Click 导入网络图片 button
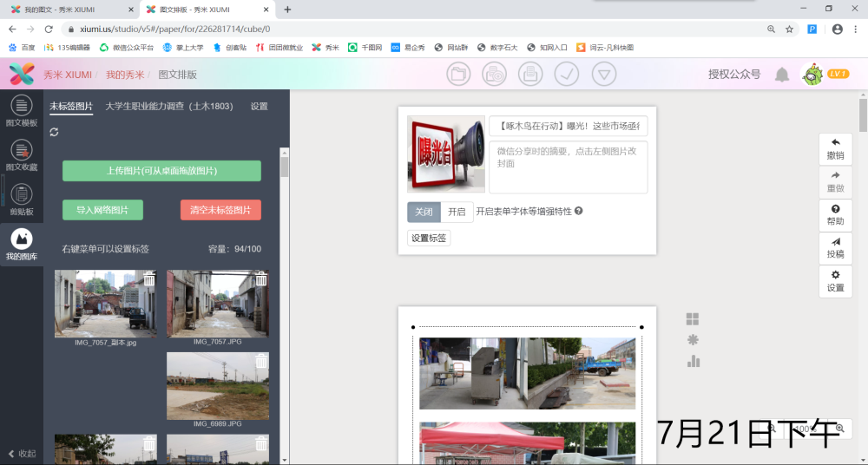The image size is (868, 465). tap(102, 210)
